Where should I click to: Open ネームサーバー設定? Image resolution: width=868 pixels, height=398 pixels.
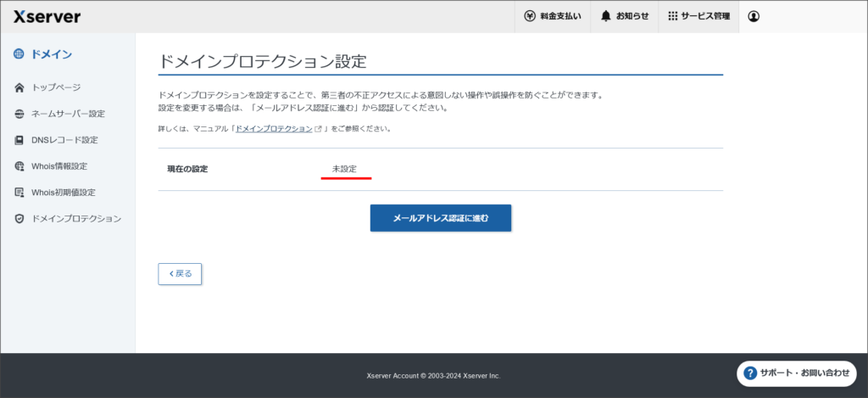click(68, 114)
